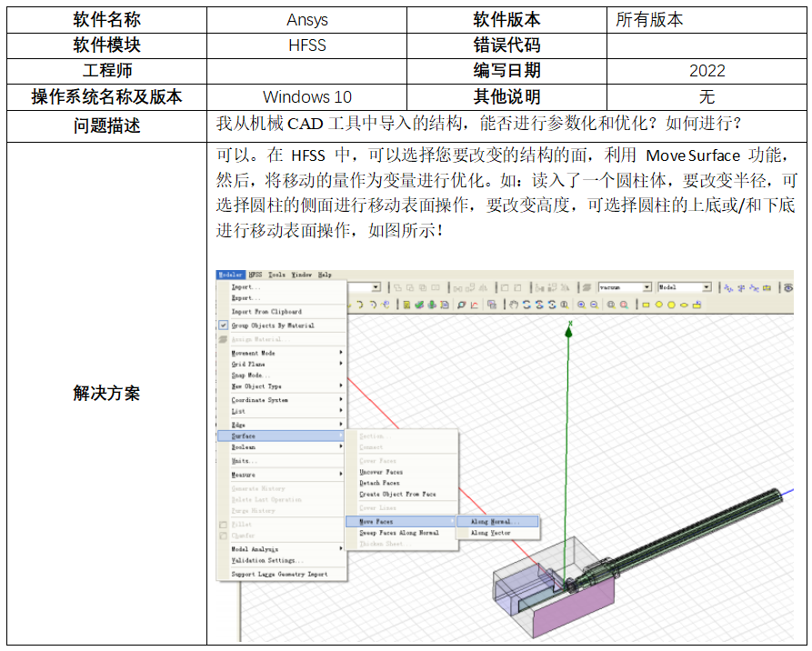Click Import From Clipboard entry

266,311
